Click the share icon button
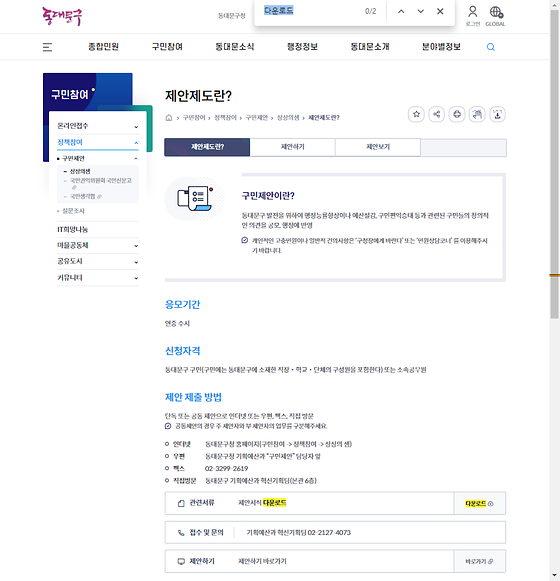560x581 pixels. tap(437, 114)
